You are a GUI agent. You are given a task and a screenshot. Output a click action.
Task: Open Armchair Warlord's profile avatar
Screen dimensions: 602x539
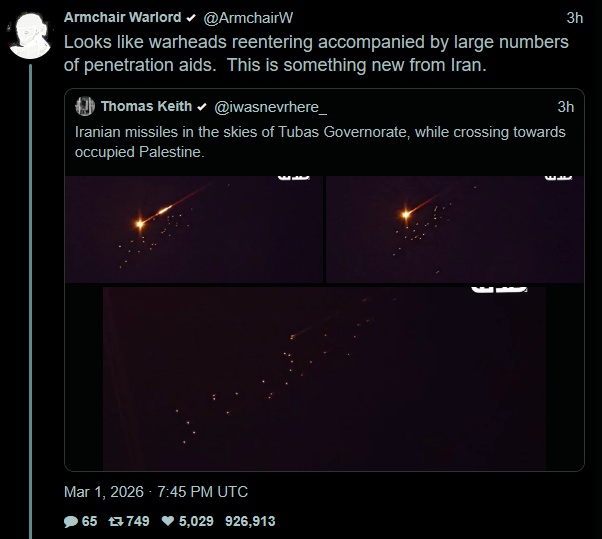[29, 35]
